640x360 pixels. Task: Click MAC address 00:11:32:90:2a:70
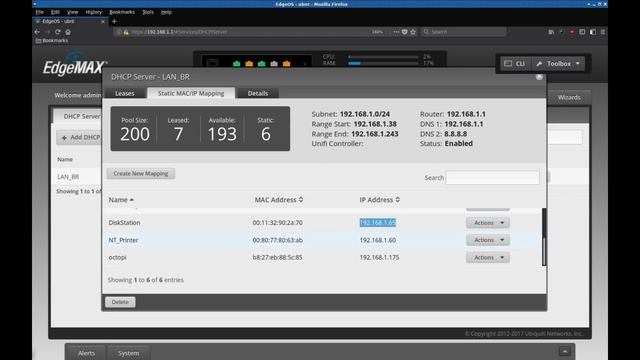[278, 223]
